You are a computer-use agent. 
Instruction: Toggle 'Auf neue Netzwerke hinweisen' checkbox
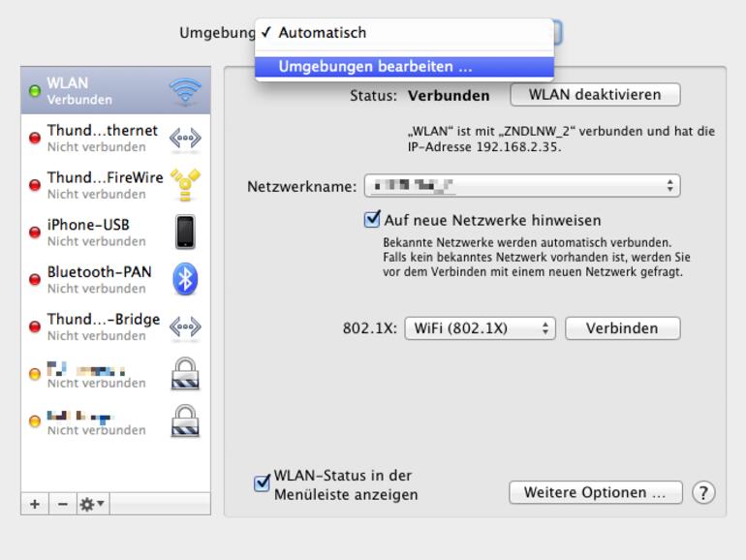pos(372,219)
